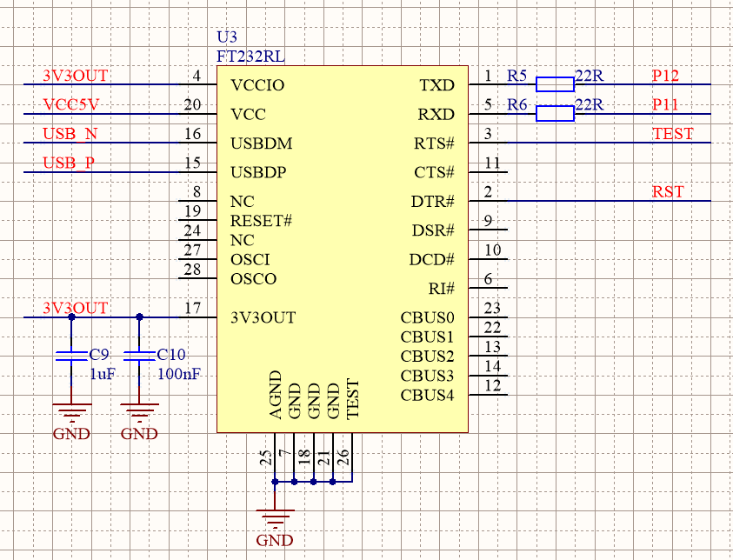Select the VCC5V net label
The height and width of the screenshot is (560, 733).
pyautogui.click(x=71, y=104)
